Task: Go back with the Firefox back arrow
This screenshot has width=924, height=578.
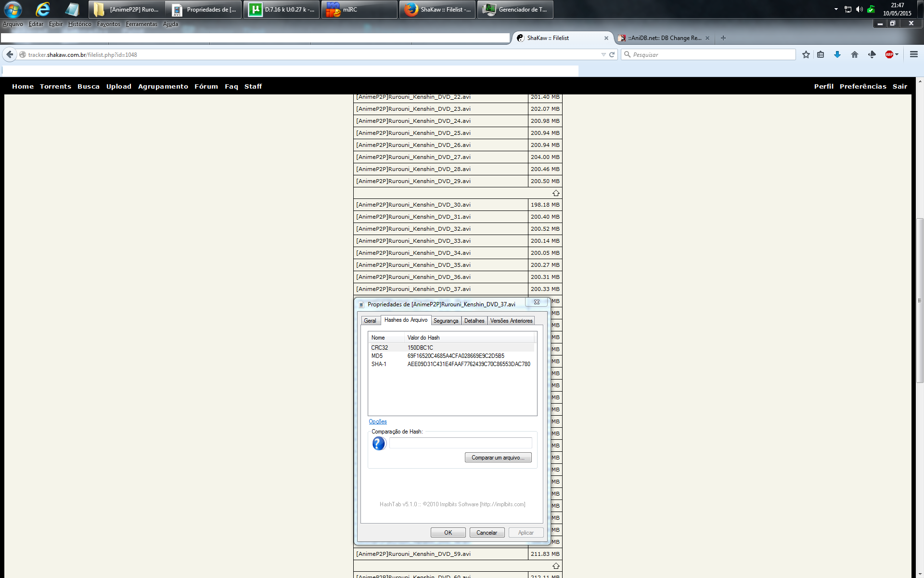Action: (10, 54)
